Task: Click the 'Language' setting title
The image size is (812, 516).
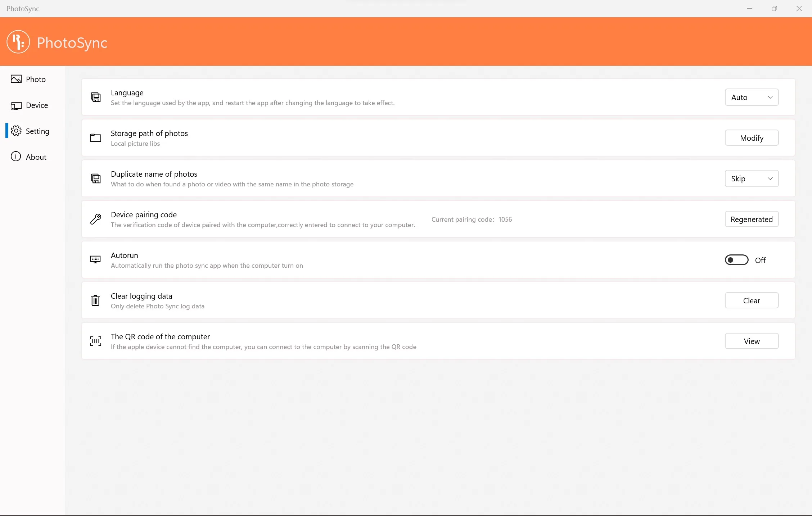Action: point(127,93)
